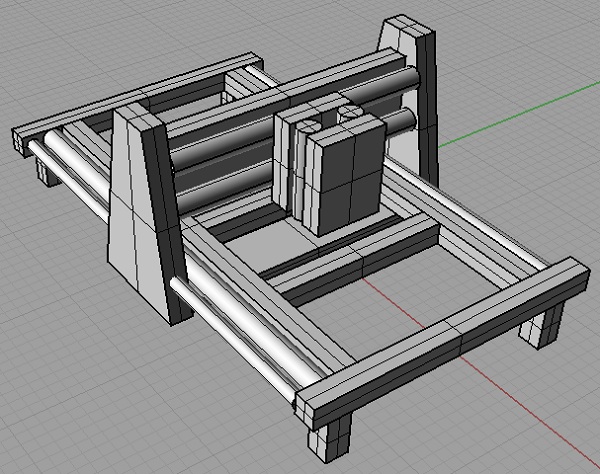Image resolution: width=600 pixels, height=474 pixels.
Task: Select the dark spindle block on the gantry
Action: point(346,176)
